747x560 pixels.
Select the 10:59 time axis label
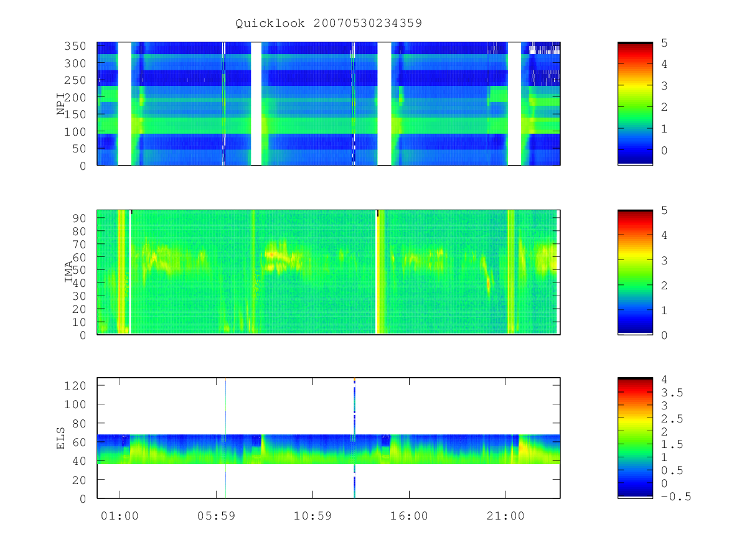pos(312,516)
